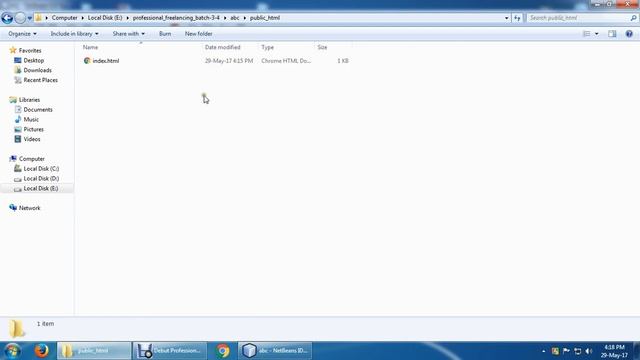
Task: Sort by Date modified column header
Action: [x=222, y=47]
